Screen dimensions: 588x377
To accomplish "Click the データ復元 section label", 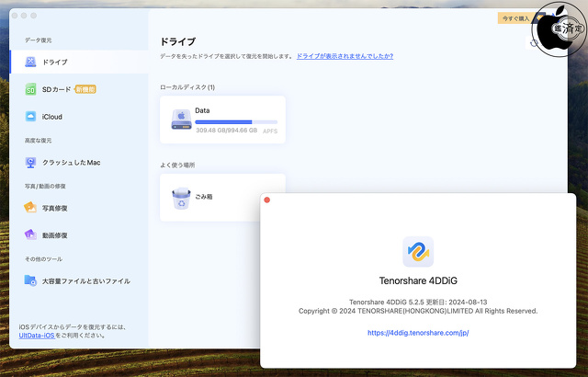I will point(39,40).
